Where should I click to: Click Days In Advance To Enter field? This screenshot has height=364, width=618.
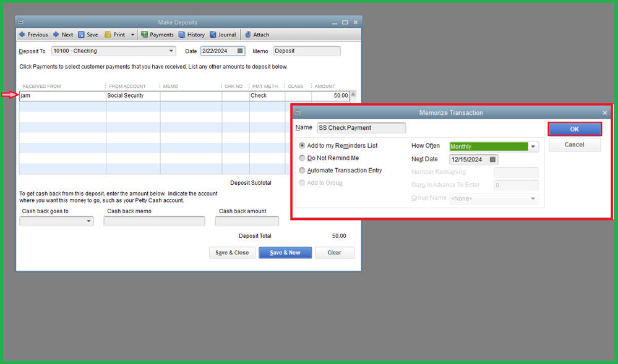click(516, 185)
